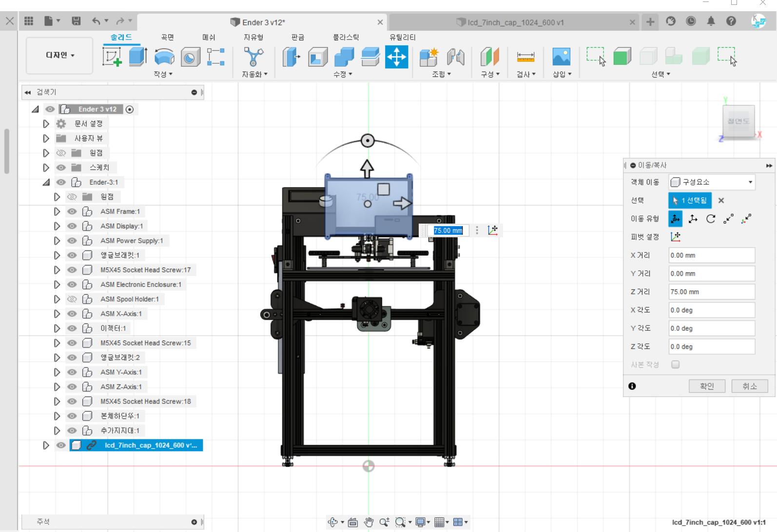Select Point to Point move type
This screenshot has height=532, width=777.
point(728,219)
